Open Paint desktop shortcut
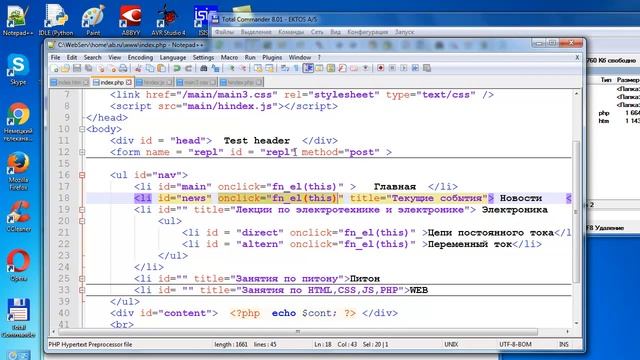This screenshot has height=360, width=640. (93, 20)
